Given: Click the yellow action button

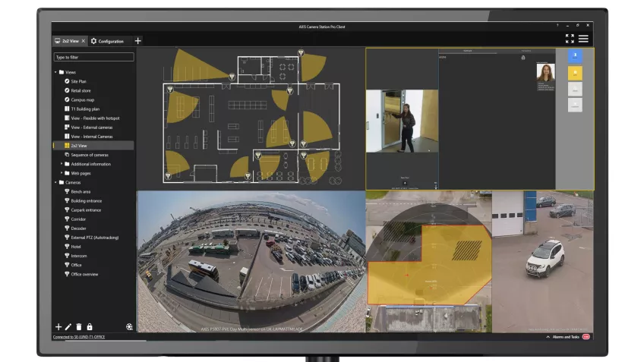Looking at the screenshot, I should [x=575, y=73].
